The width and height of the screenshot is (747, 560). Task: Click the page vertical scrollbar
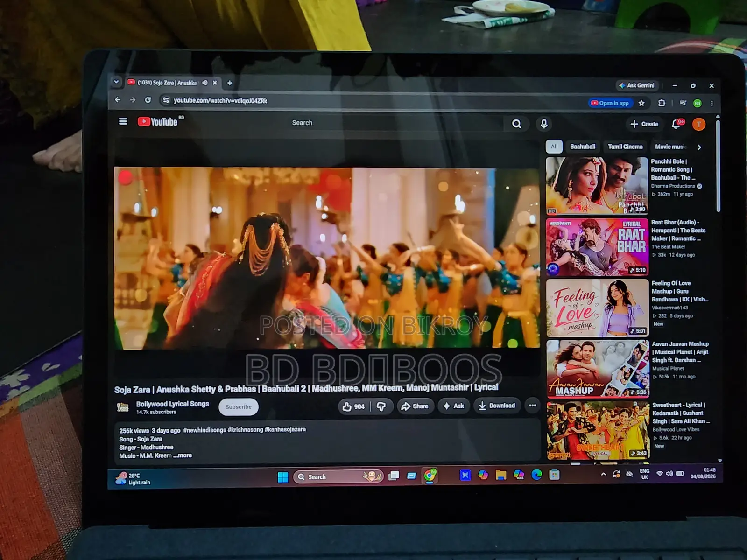(718, 166)
